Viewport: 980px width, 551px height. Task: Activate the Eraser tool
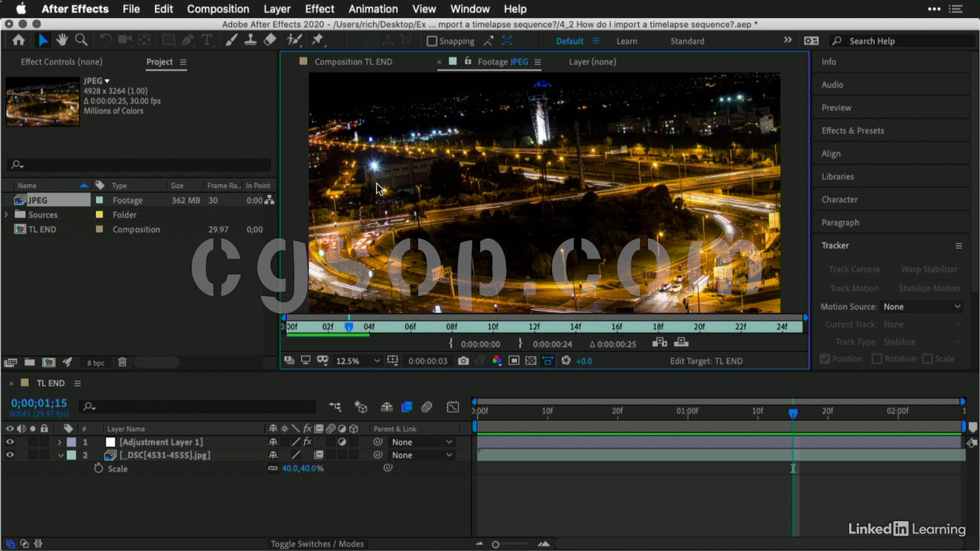[x=269, y=41]
